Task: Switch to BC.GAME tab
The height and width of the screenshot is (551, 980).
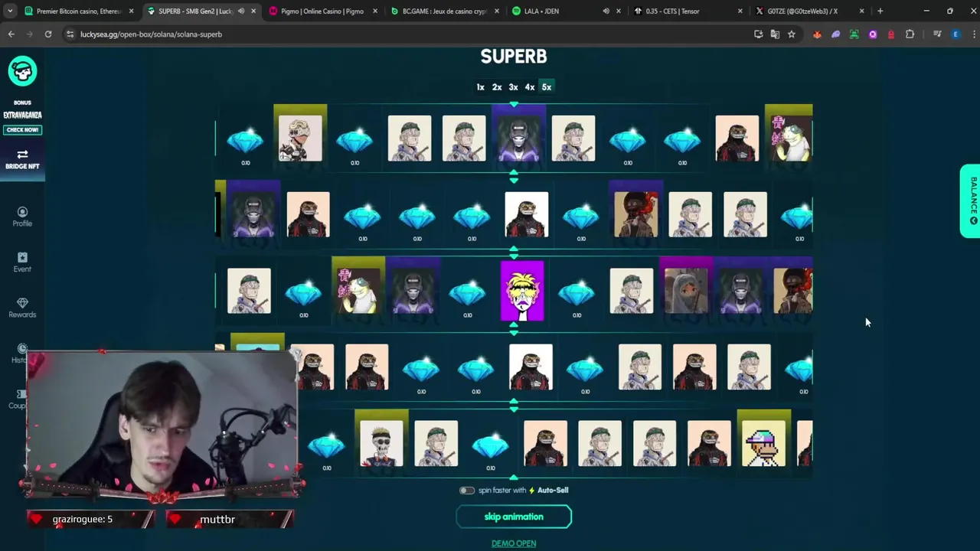Action: (x=444, y=11)
